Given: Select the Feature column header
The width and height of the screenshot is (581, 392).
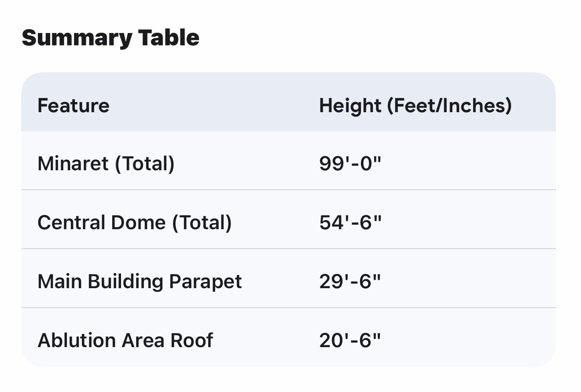Looking at the screenshot, I should click(74, 106).
